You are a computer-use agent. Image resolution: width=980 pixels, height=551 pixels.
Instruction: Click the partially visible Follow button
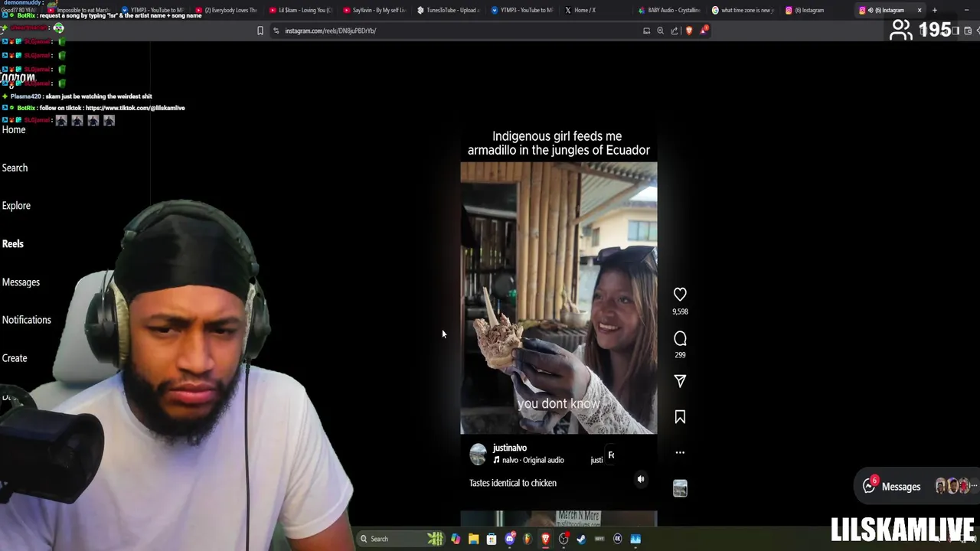(x=611, y=455)
